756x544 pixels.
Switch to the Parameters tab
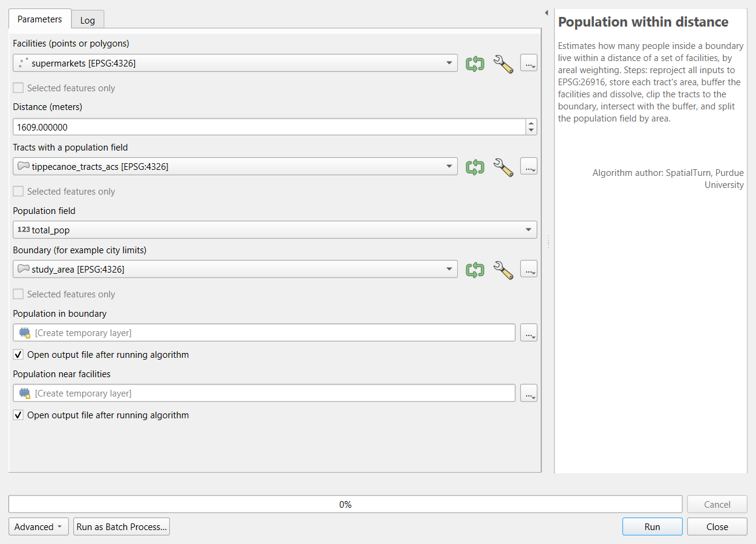(x=40, y=19)
